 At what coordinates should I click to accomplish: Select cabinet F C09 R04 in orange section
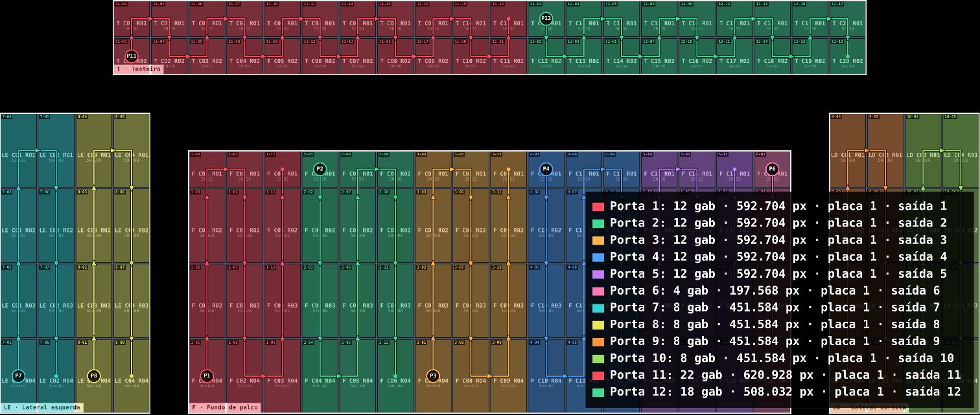click(507, 376)
